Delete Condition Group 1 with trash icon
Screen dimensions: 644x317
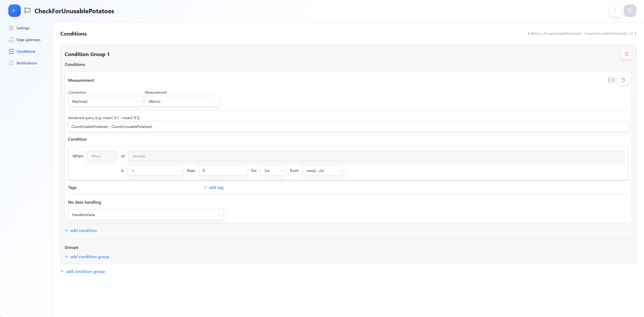tap(627, 54)
